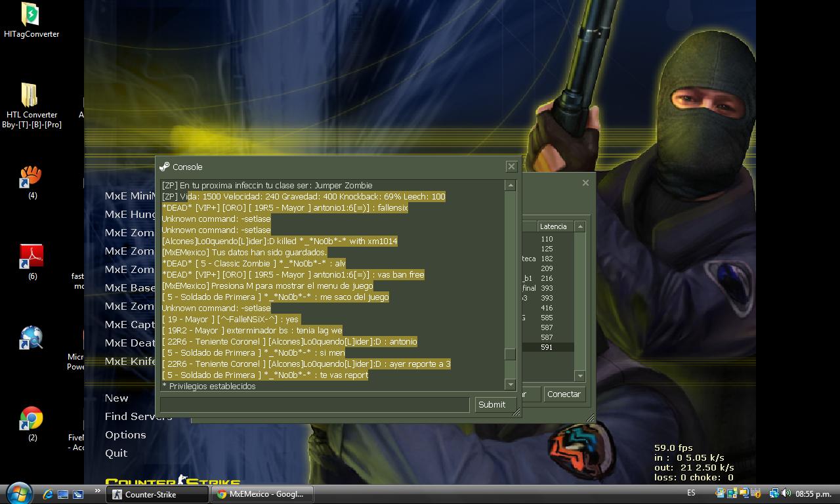Select the server row with latency 125
The image size is (840, 504).
coord(548,249)
